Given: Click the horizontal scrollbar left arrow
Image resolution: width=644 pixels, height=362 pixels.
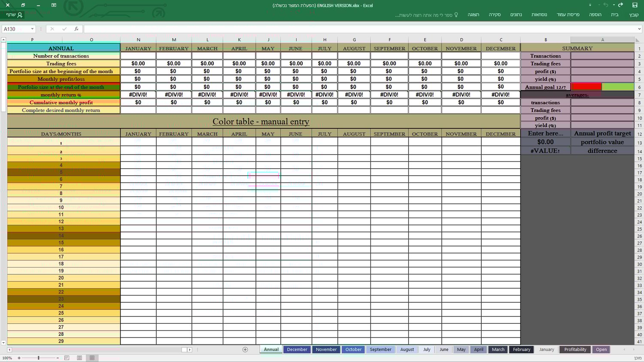Looking at the screenshot, I should (9, 350).
